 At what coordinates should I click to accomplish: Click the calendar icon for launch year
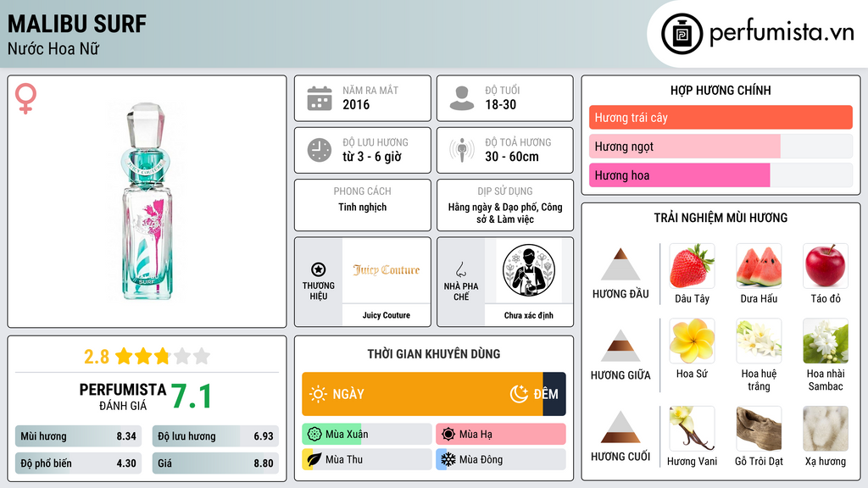(320, 98)
